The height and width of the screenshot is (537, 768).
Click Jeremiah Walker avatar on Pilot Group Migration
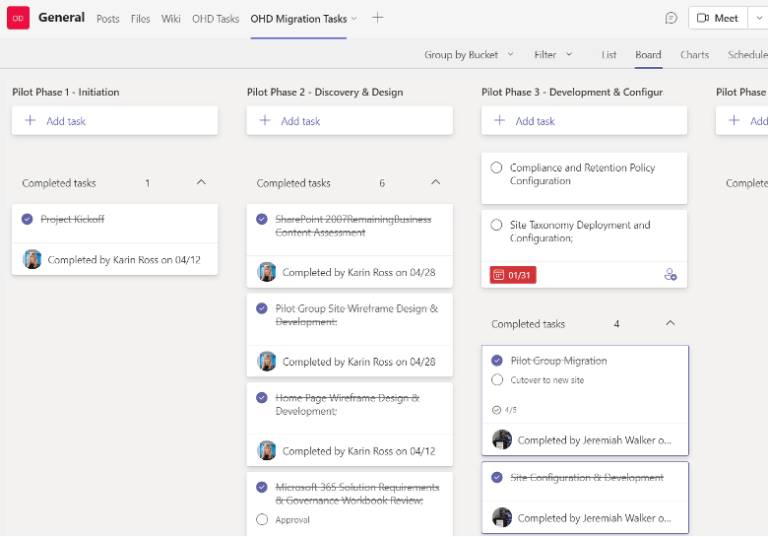point(502,439)
